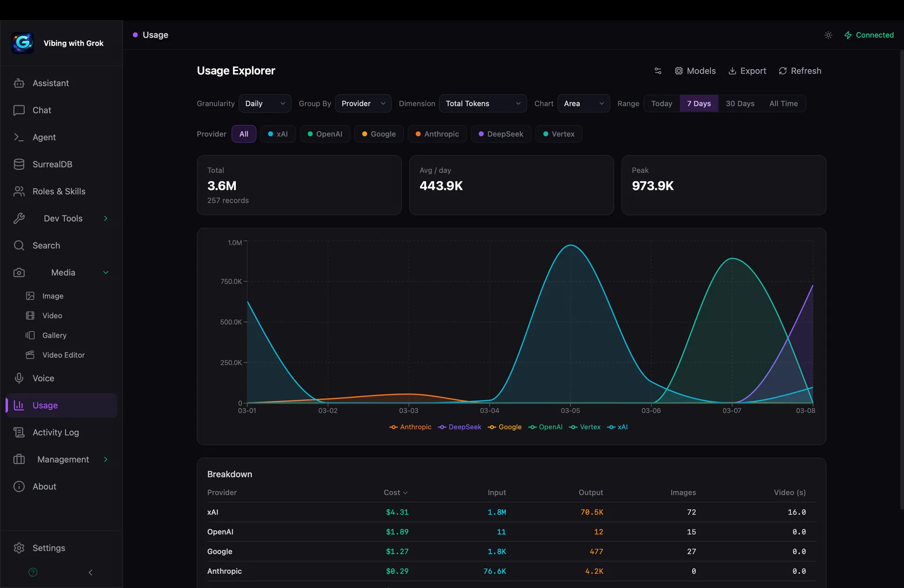Open Search from the sidebar icon
Viewport: 904px width, 588px height.
point(19,245)
